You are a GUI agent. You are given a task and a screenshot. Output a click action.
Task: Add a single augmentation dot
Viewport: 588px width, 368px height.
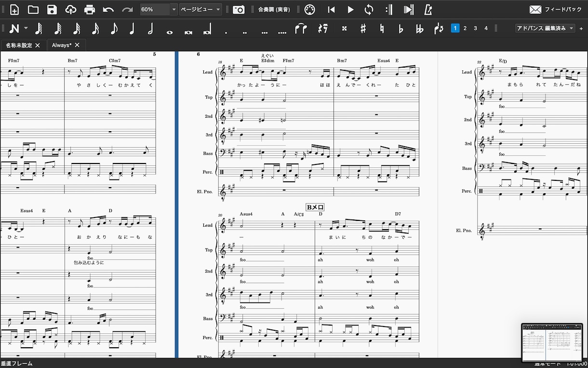(x=226, y=32)
